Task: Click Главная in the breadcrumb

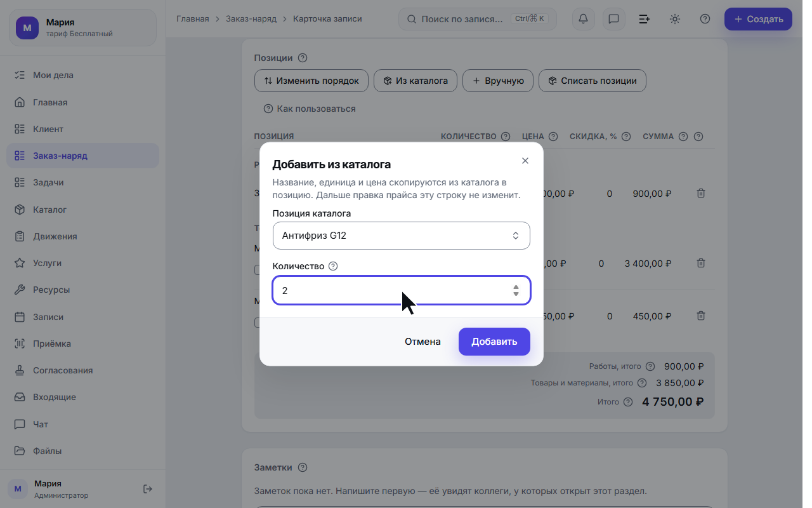Action: (192, 19)
